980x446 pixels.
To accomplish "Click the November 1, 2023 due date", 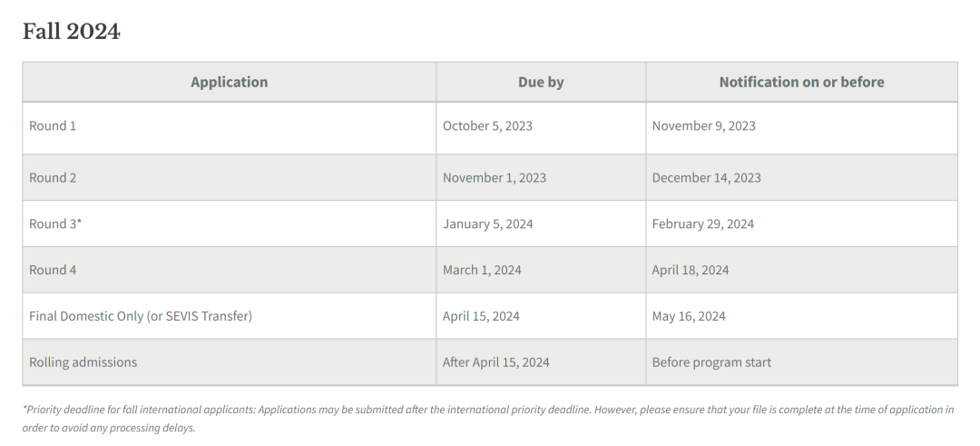I will pos(495,178).
